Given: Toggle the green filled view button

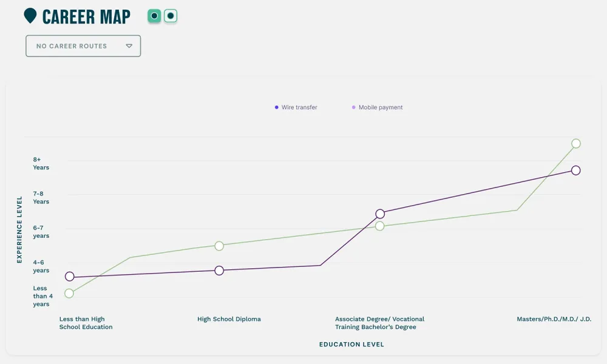Looking at the screenshot, I should tap(154, 16).
